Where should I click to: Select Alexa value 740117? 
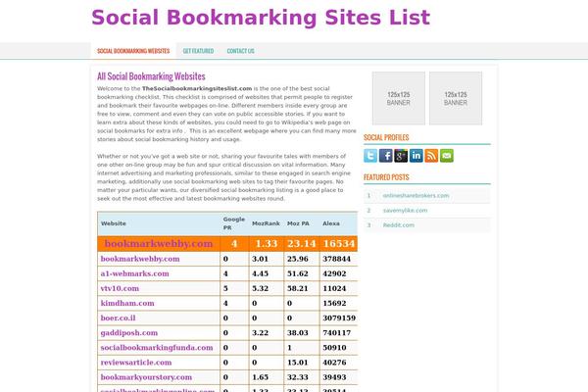click(337, 333)
